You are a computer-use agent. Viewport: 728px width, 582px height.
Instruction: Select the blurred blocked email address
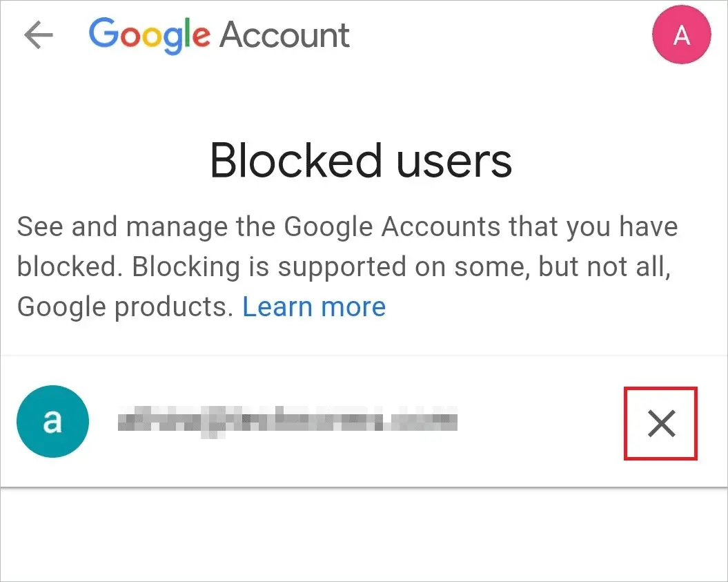[287, 422]
